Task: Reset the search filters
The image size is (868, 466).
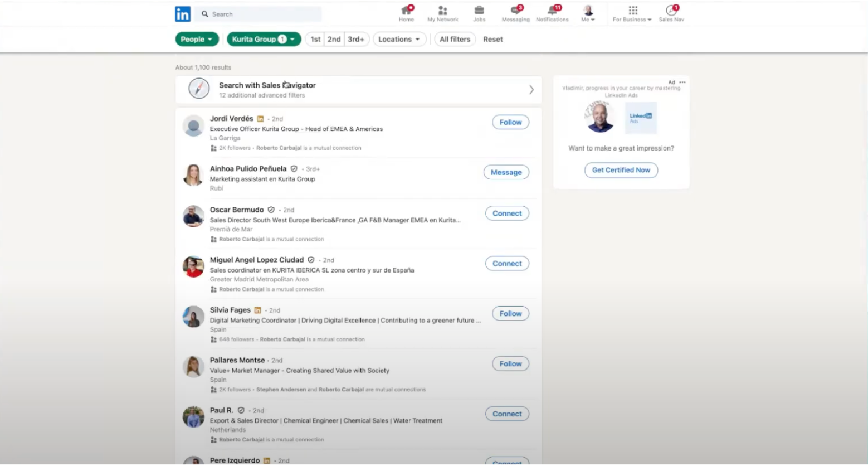Action: pos(493,39)
